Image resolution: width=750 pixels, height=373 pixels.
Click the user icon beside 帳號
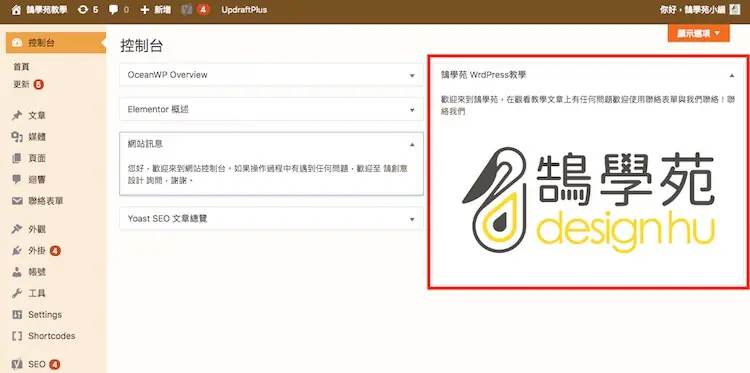click(17, 272)
